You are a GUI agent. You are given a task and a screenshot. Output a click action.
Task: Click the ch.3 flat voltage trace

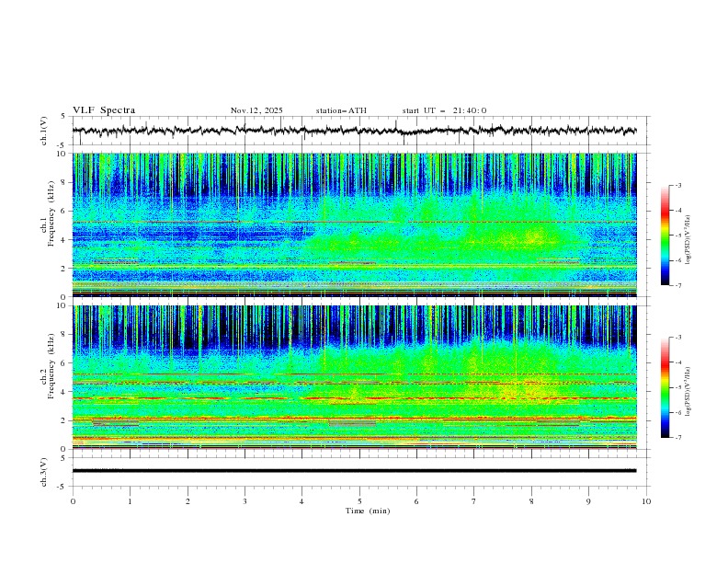click(354, 471)
